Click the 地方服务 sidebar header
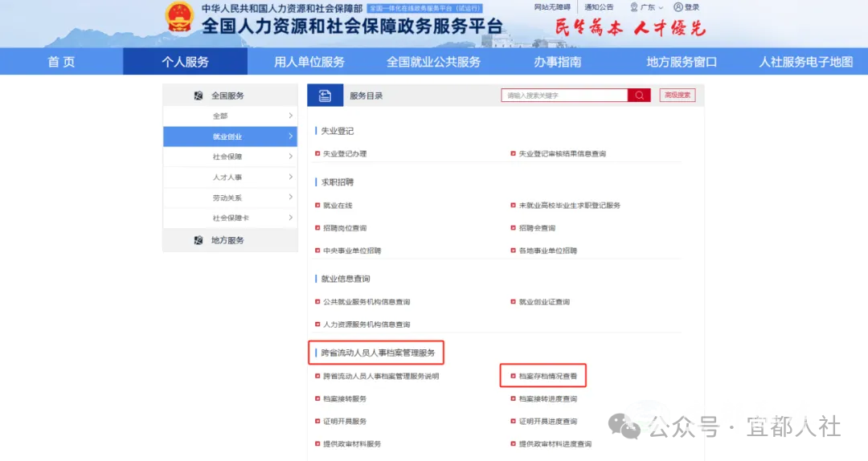Viewport: 868px width, 461px height. point(231,240)
